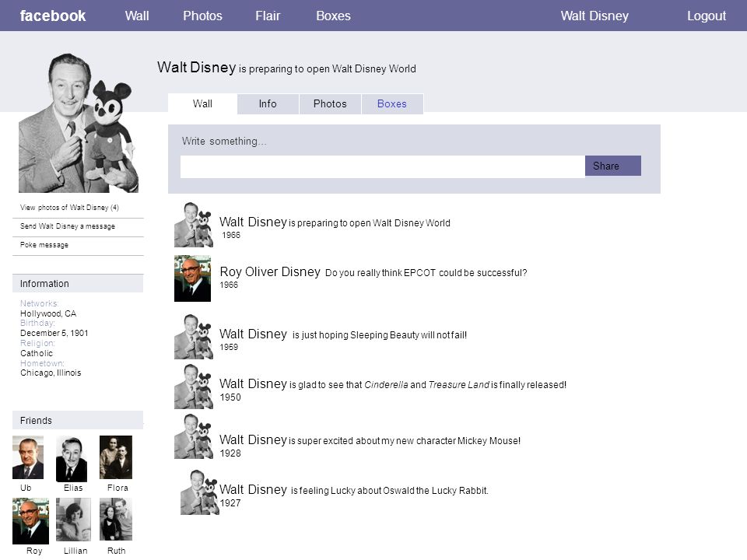The width and height of the screenshot is (747, 560).
Task: Click Walt Disney name in the 1950 post
Action: click(253, 383)
